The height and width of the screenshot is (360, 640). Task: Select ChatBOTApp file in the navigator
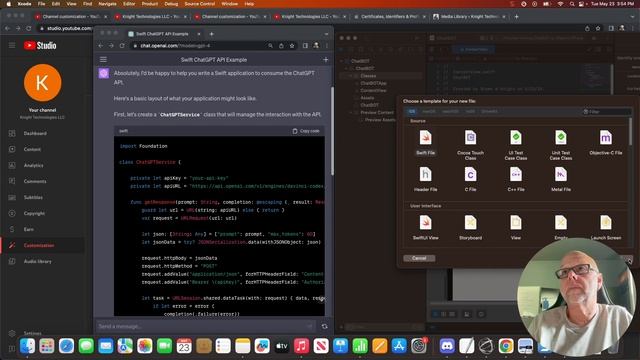pos(373,83)
